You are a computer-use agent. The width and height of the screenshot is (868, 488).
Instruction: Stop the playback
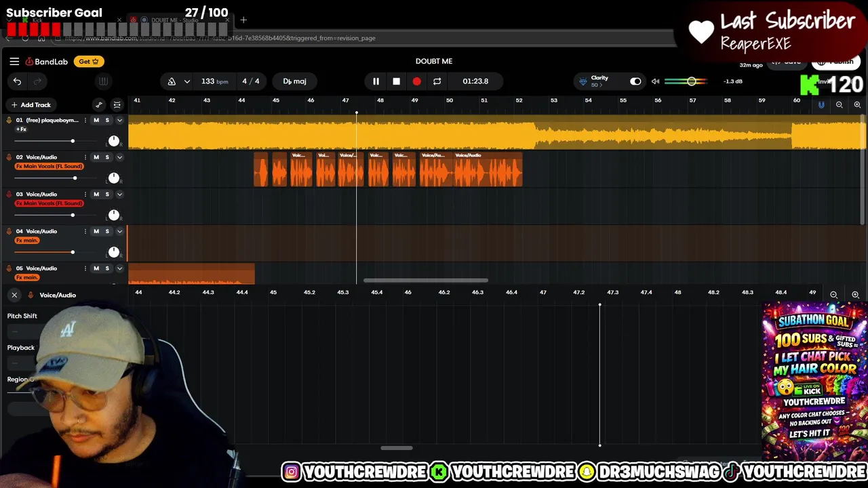coord(396,81)
